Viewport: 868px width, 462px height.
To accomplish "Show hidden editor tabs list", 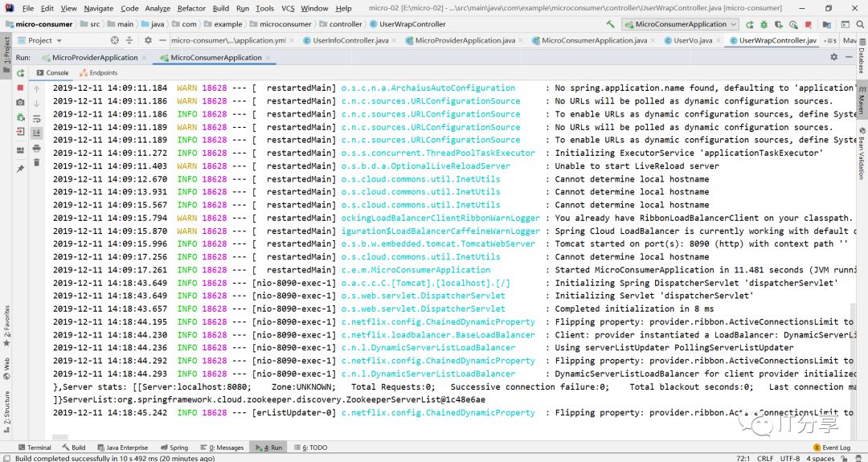I will pyautogui.click(x=829, y=40).
